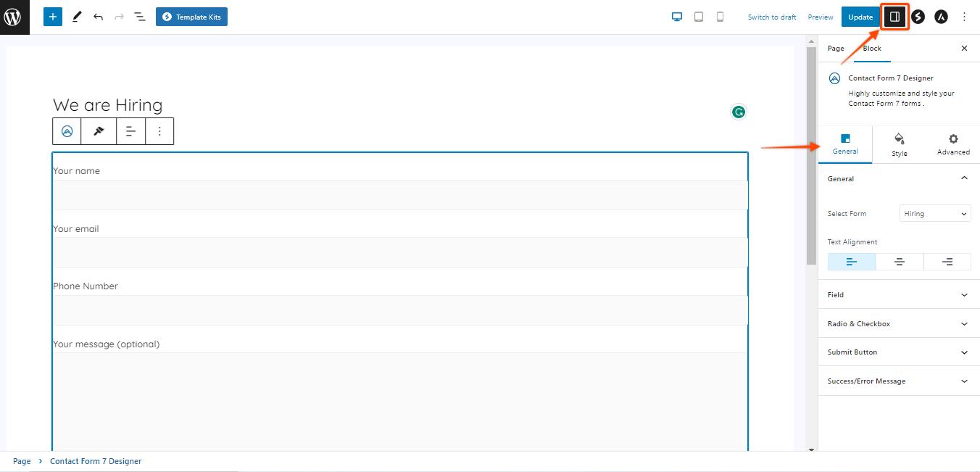Expand the Submit Button section
980x472 pixels.
pyautogui.click(x=899, y=352)
